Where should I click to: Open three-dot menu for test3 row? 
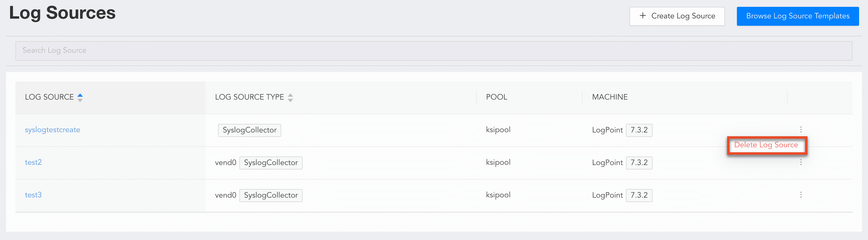pyautogui.click(x=801, y=195)
